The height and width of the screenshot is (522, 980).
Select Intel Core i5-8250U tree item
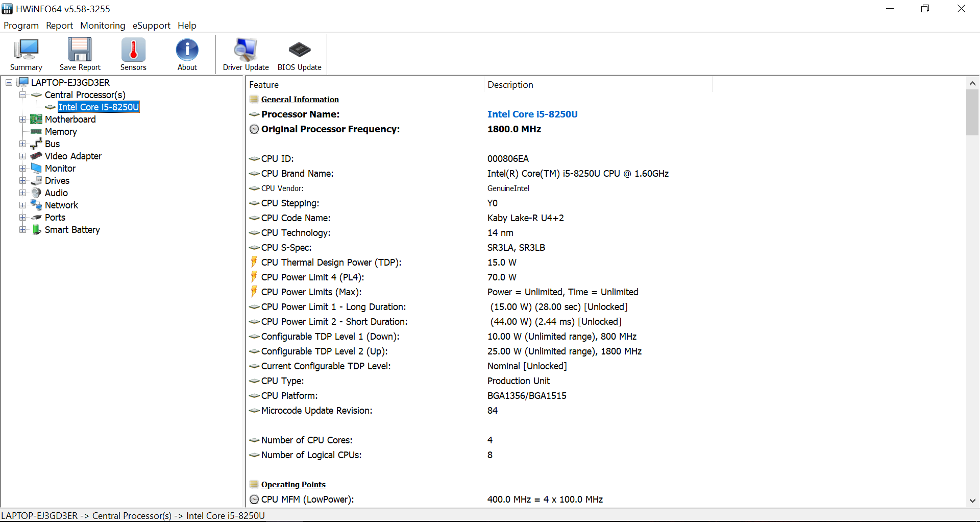coord(99,107)
